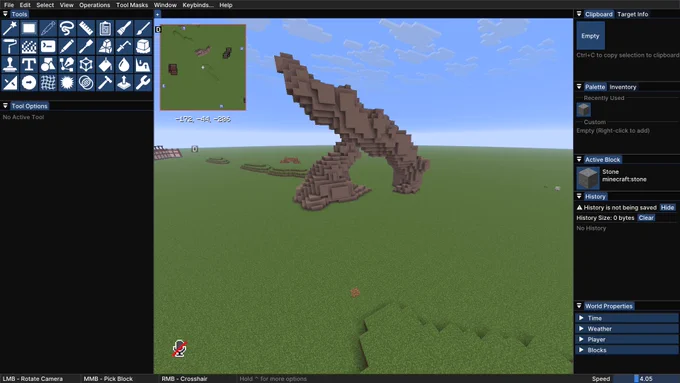The height and width of the screenshot is (383, 680).
Task: Expand the Weather section
Action: [627, 329]
